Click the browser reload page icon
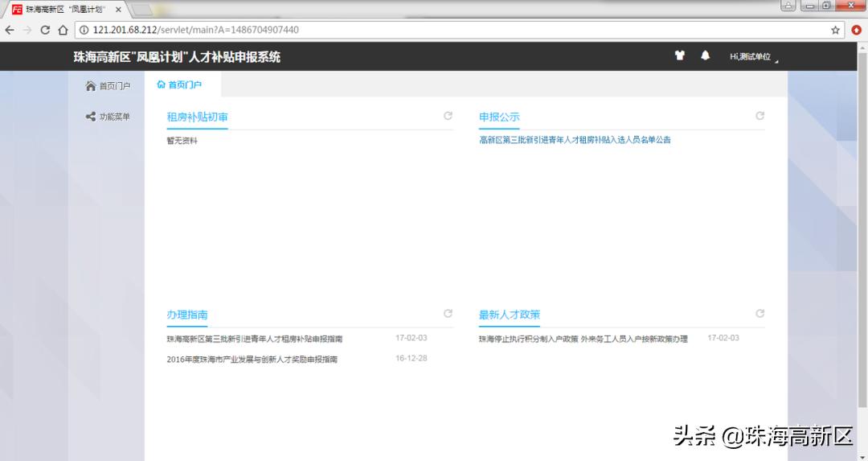This screenshot has height=461, width=868. [45, 30]
